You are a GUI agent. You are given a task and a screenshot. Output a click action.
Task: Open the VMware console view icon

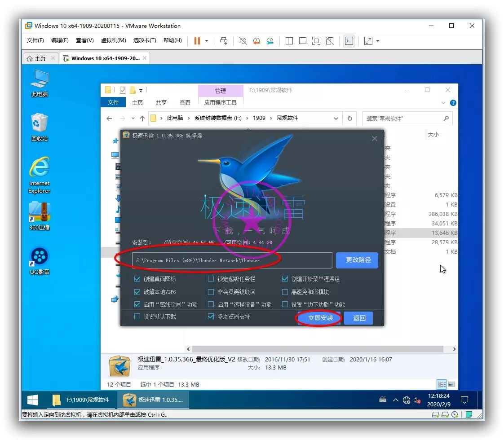[349, 41]
